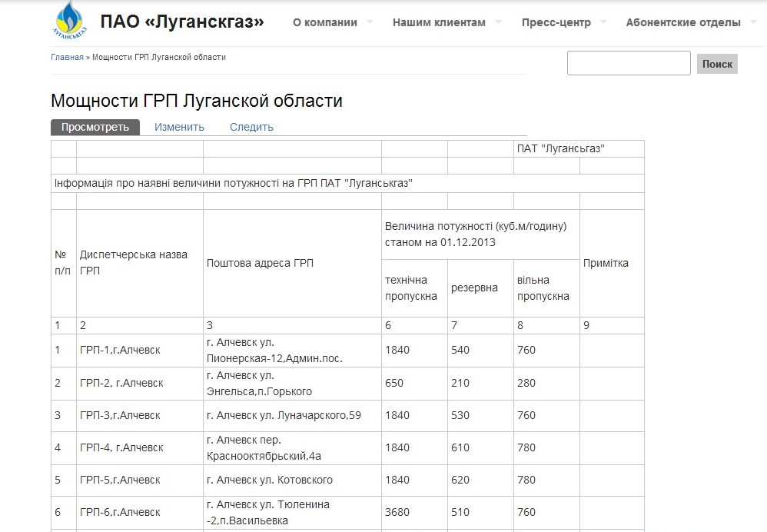The height and width of the screenshot is (532, 767).
Task: Select the Луначарского,59 address cell
Action: click(x=292, y=415)
